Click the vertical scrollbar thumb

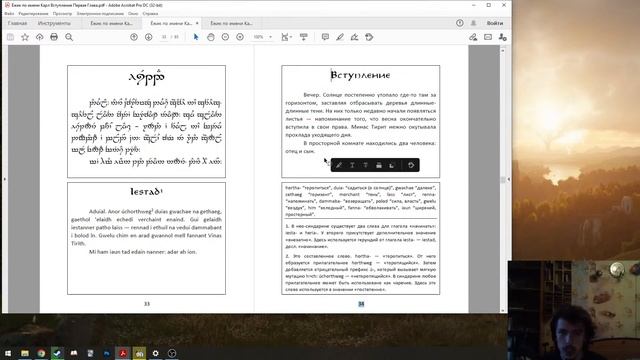tap(503, 180)
